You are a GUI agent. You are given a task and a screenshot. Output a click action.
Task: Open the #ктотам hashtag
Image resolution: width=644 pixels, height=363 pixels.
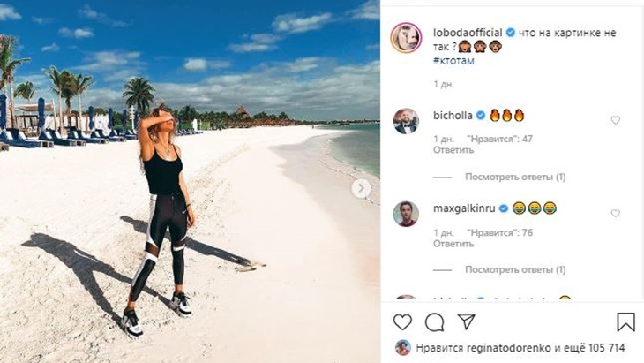coord(453,60)
